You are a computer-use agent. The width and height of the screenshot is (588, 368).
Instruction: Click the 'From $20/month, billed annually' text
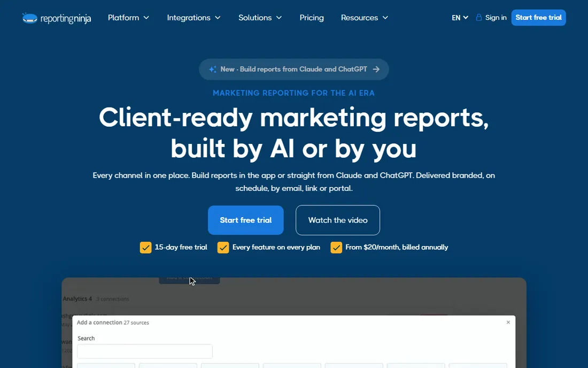coord(397,247)
